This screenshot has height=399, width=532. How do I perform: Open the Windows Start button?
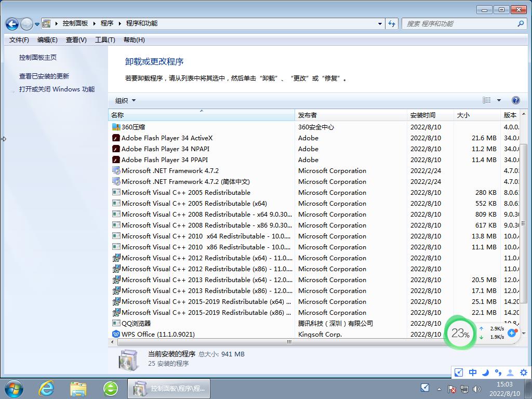pyautogui.click(x=14, y=389)
